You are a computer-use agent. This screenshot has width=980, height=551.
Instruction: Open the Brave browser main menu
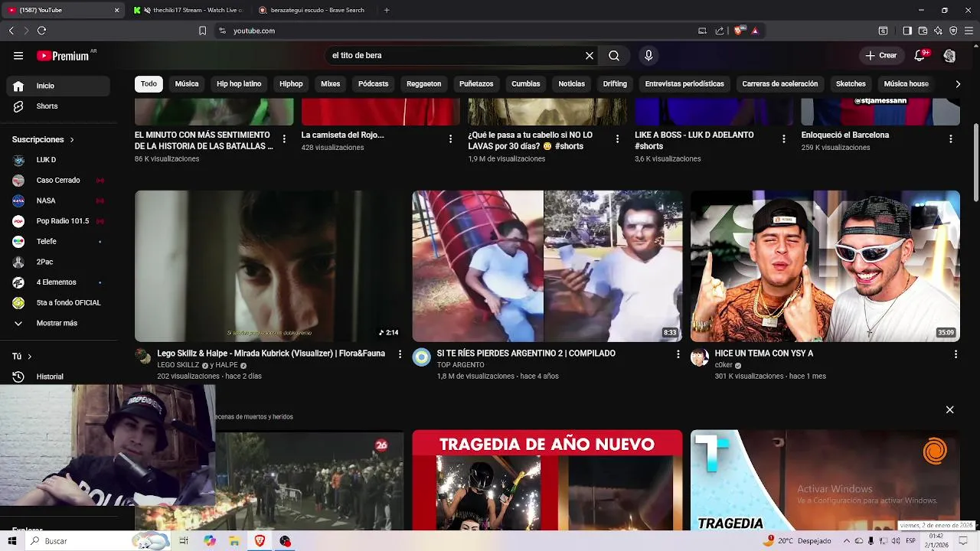click(x=969, y=31)
